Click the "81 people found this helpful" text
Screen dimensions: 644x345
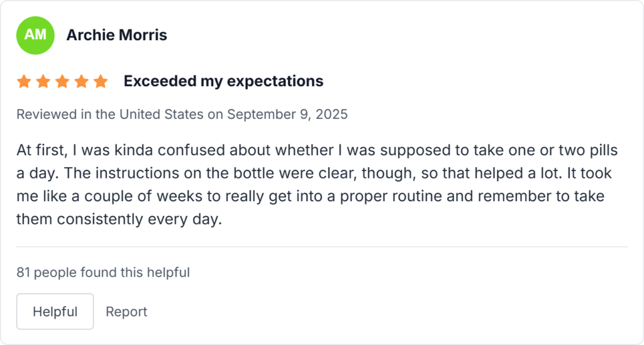[103, 272]
